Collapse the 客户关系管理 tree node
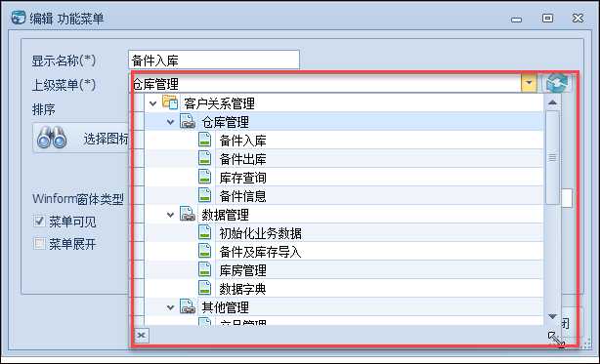 [153, 103]
